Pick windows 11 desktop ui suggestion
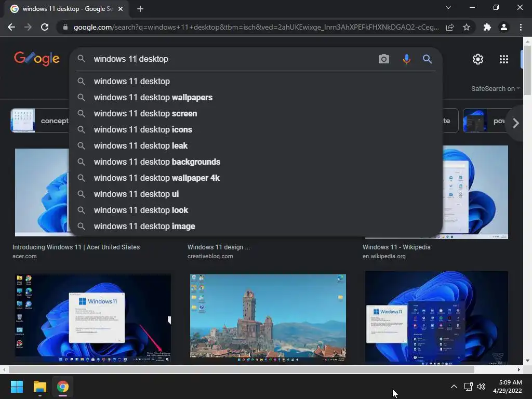Image resolution: width=532 pixels, height=399 pixels. tap(256, 194)
